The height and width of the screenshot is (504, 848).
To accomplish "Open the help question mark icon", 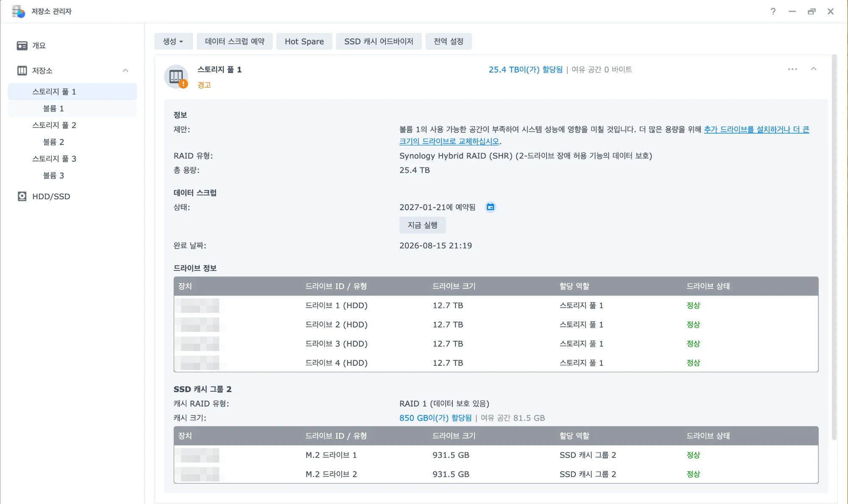I will (x=773, y=11).
